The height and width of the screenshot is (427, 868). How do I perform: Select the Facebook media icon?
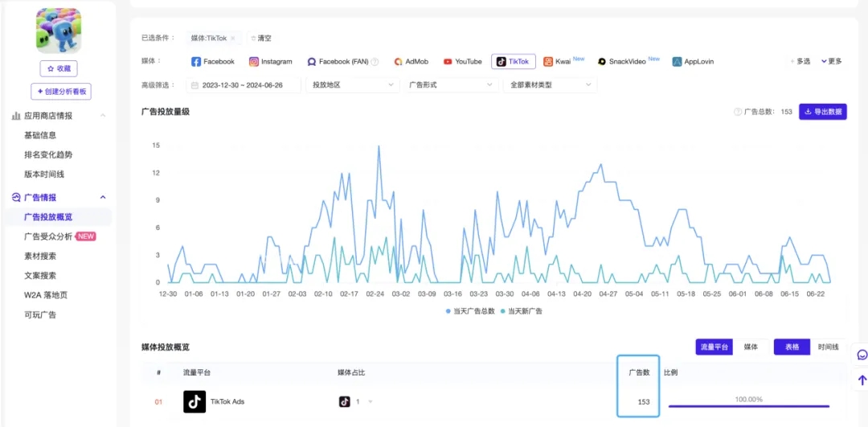click(196, 62)
